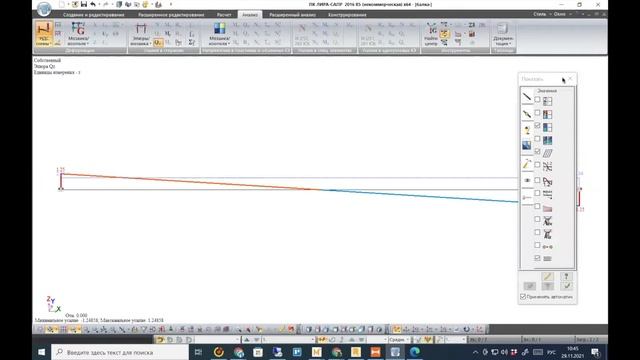Toggle 'Применять автоматически' checkbox

pos(523,296)
